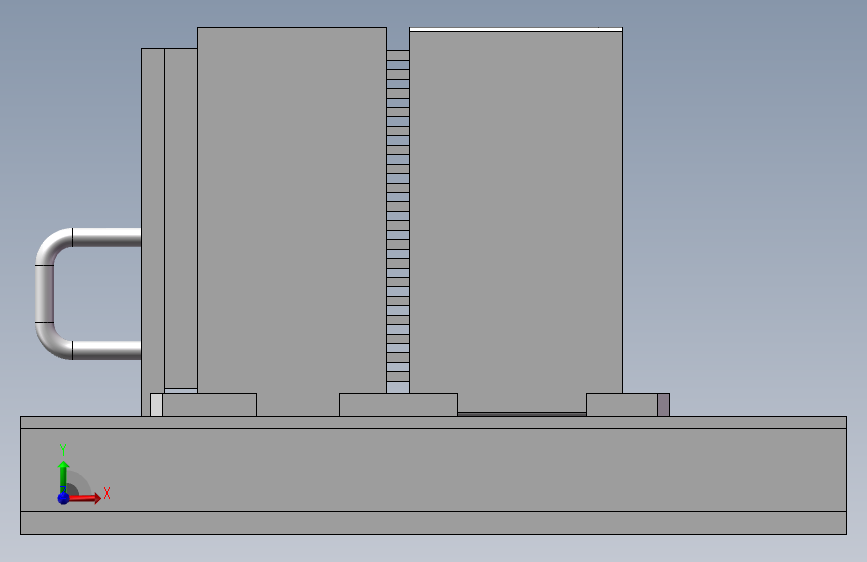The height and width of the screenshot is (562, 867).
Task: Click the blue Z axis ball of the triad
Action: [x=64, y=498]
